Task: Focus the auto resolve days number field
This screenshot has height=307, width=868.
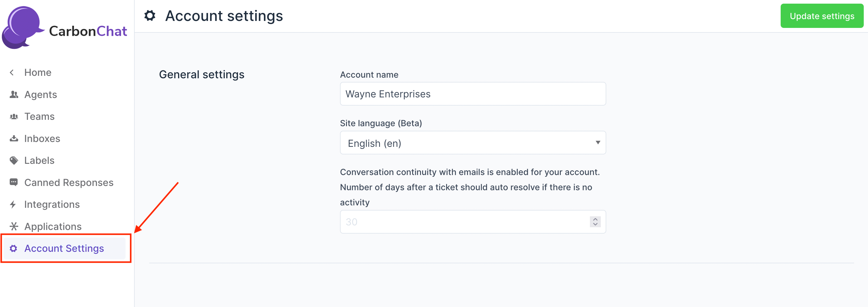Action: (465, 222)
